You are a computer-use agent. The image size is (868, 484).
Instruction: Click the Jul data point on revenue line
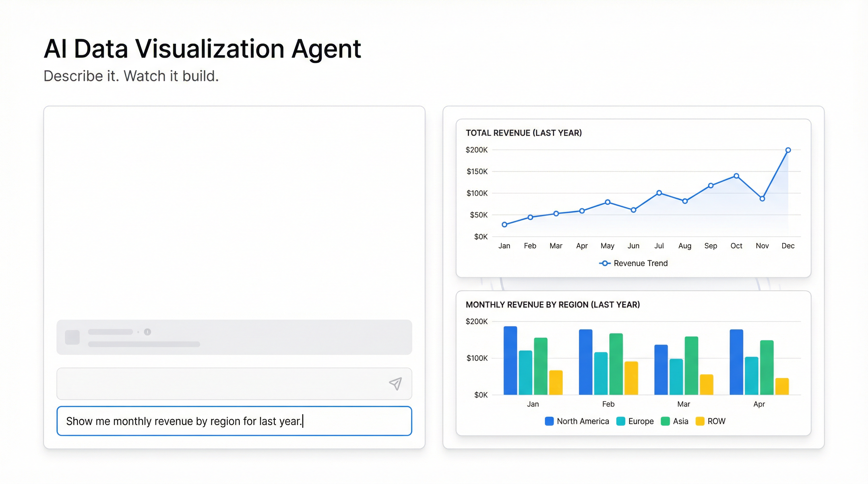click(659, 193)
